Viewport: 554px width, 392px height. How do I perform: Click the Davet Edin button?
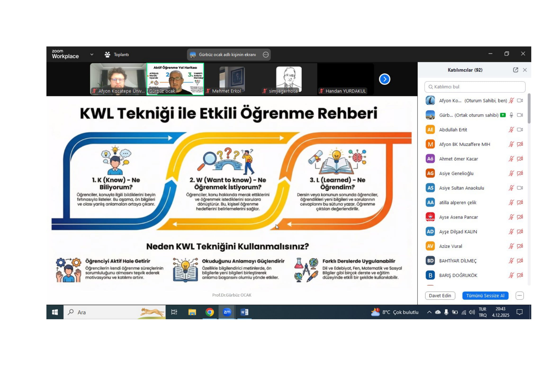coord(440,296)
